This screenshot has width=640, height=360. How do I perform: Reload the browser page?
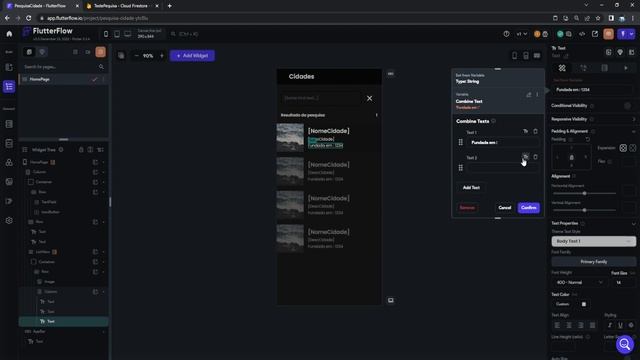click(29, 18)
